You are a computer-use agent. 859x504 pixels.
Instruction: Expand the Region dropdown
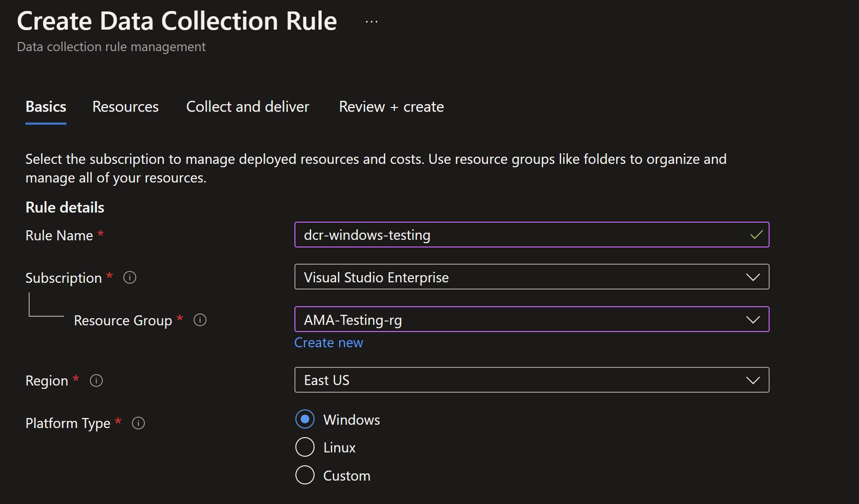(752, 380)
